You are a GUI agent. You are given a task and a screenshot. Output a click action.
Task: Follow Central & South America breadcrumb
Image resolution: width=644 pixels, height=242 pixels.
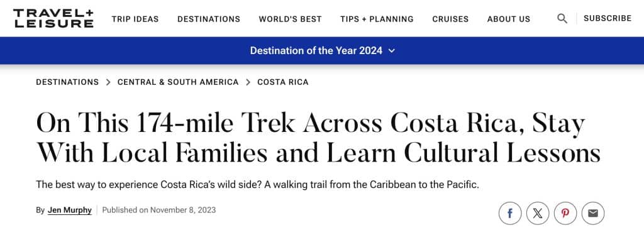(x=178, y=82)
